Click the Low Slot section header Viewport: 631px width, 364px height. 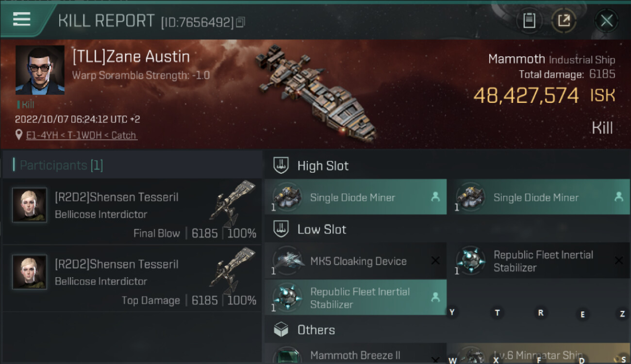pos(321,230)
